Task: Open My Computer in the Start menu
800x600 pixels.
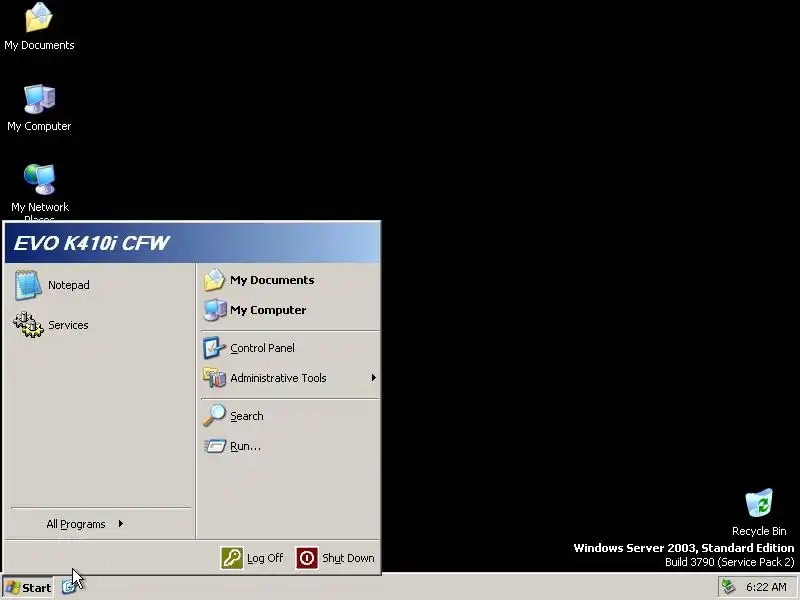Action: [290, 310]
